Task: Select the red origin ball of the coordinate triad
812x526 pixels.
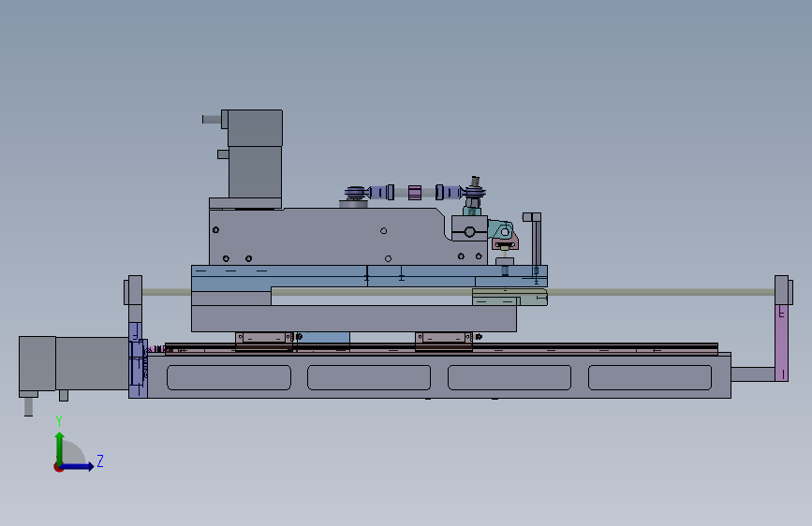Action: 58,467
